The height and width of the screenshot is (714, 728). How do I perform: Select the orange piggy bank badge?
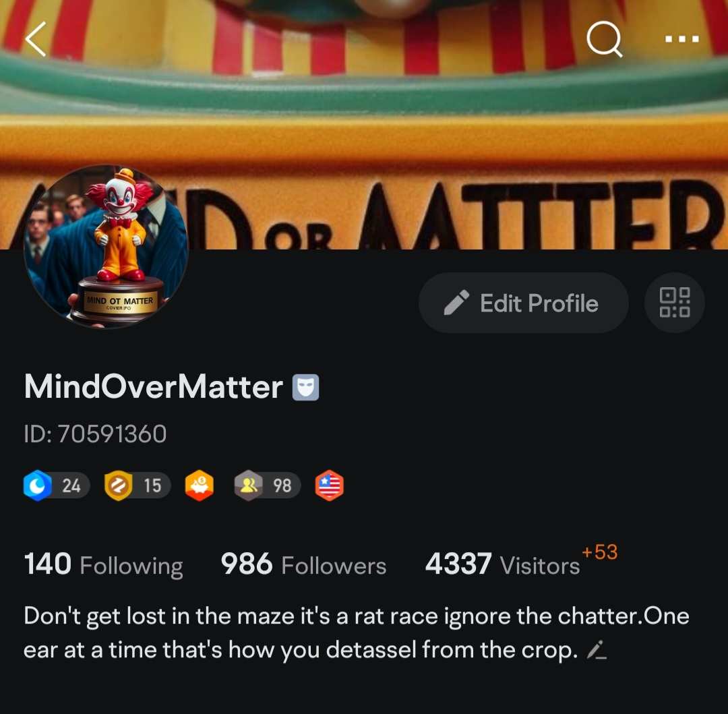point(199,485)
